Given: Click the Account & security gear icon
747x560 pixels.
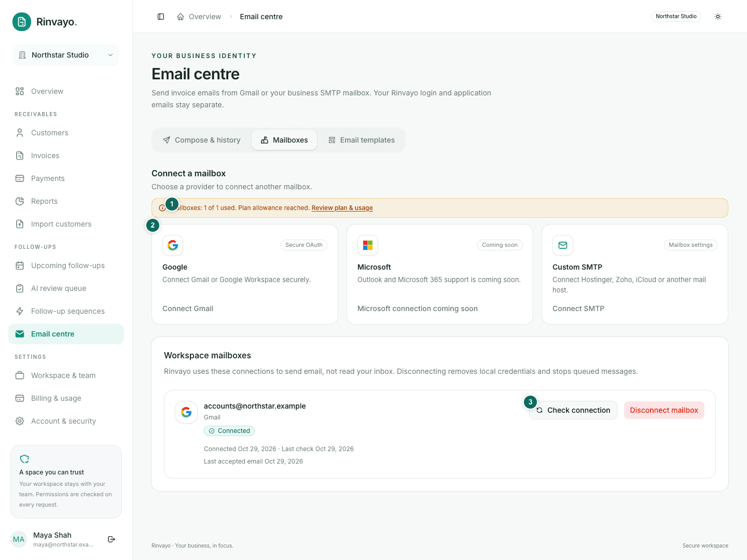Looking at the screenshot, I should click(x=20, y=421).
